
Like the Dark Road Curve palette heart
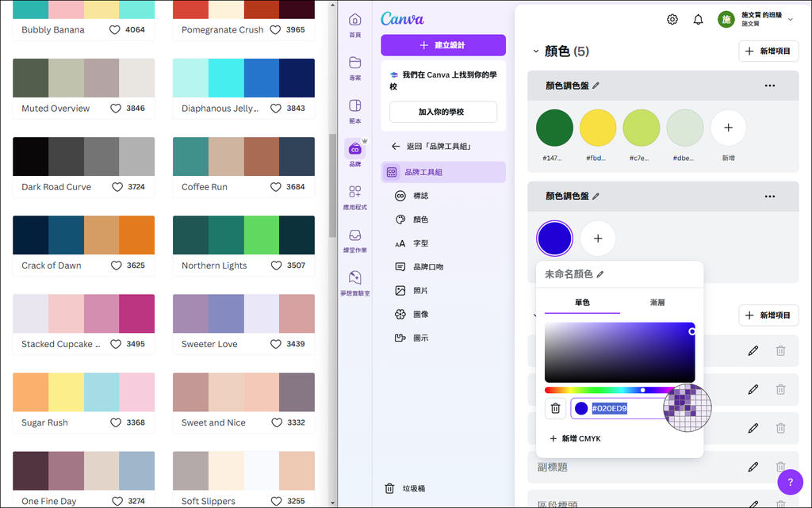point(117,187)
